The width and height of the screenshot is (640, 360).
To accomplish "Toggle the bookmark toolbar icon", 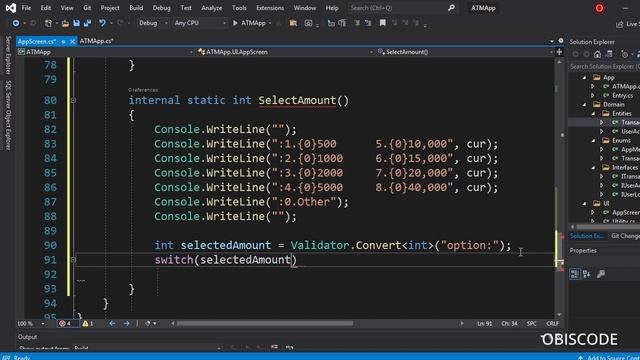I will click(382, 23).
